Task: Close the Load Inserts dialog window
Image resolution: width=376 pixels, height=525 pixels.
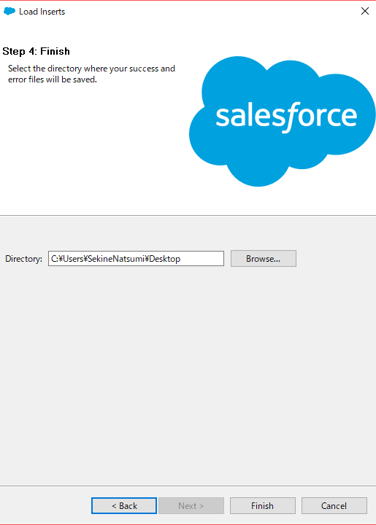Action: [365, 11]
